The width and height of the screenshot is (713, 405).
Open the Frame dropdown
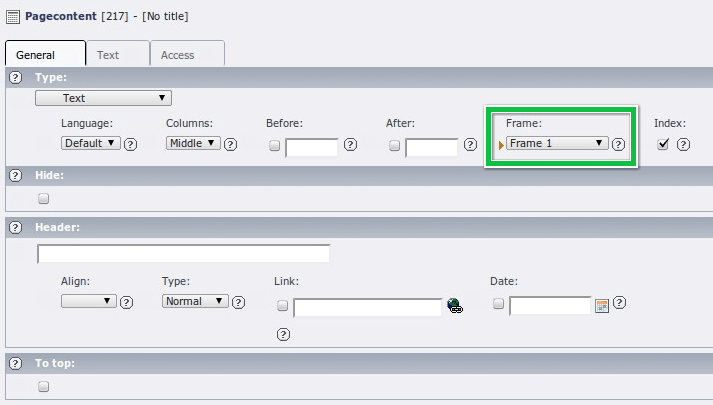click(557, 144)
